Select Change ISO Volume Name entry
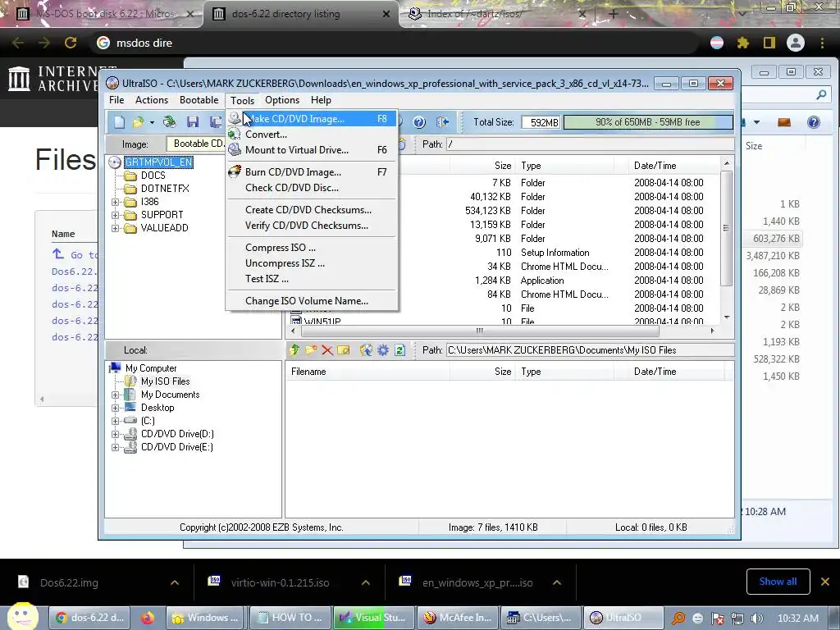 pyautogui.click(x=311, y=301)
